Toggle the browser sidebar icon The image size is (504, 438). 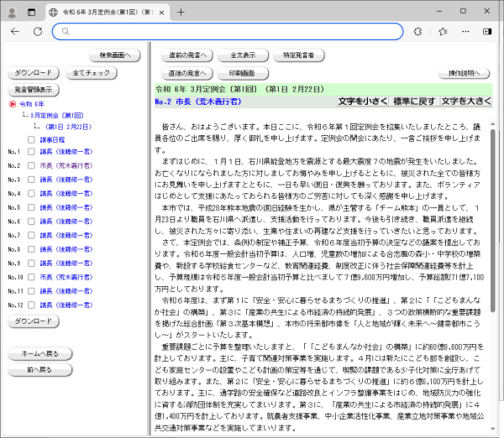487,32
